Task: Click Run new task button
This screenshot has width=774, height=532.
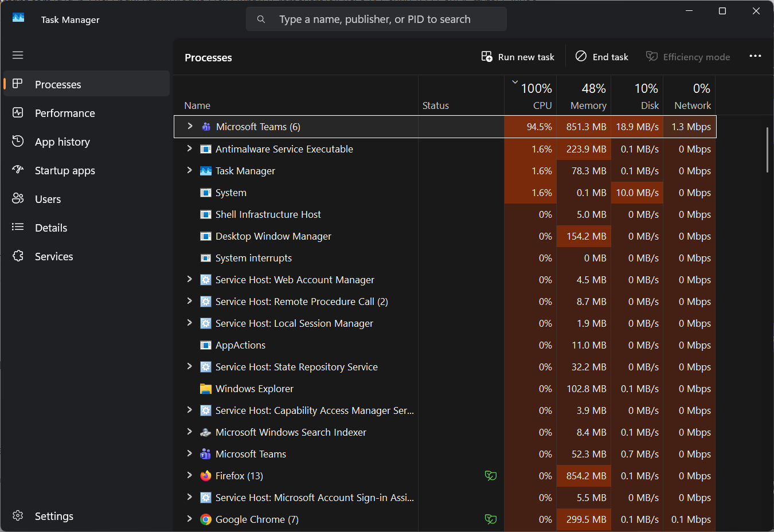Action: [x=518, y=57]
